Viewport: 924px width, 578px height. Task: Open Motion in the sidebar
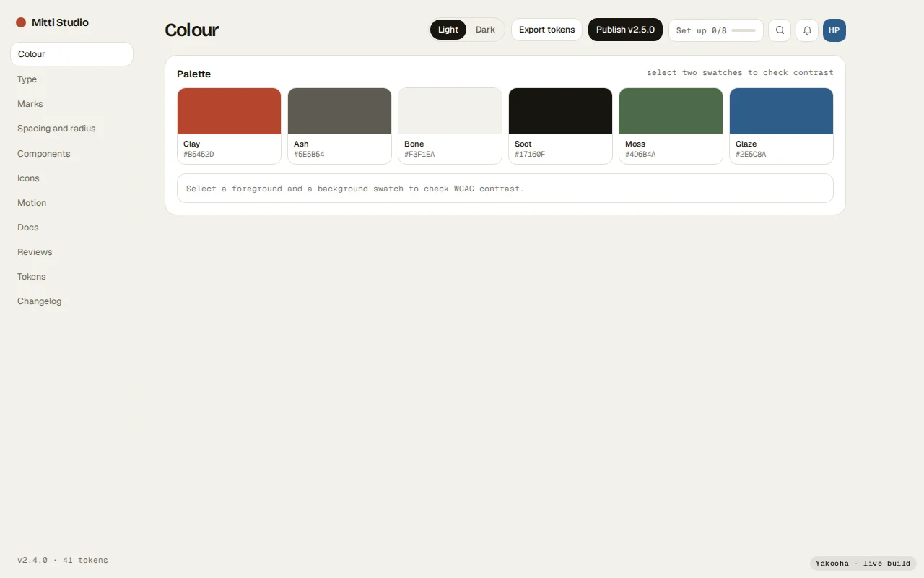pos(71,203)
